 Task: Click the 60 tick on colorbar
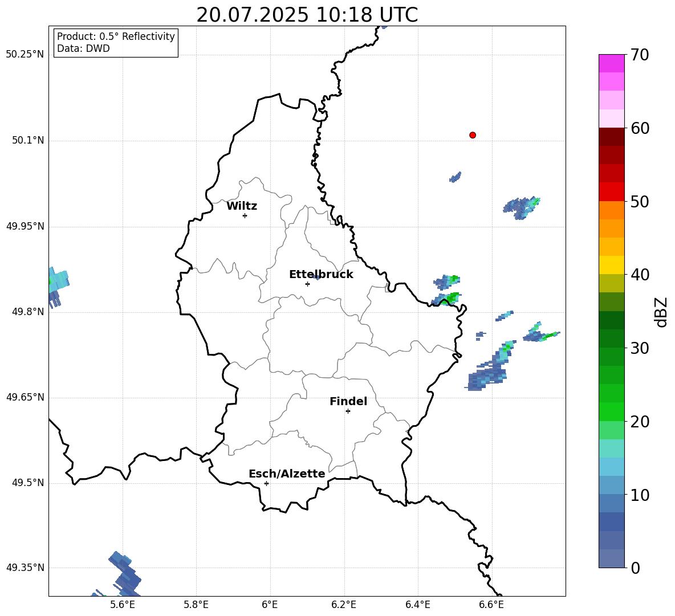[x=639, y=128]
